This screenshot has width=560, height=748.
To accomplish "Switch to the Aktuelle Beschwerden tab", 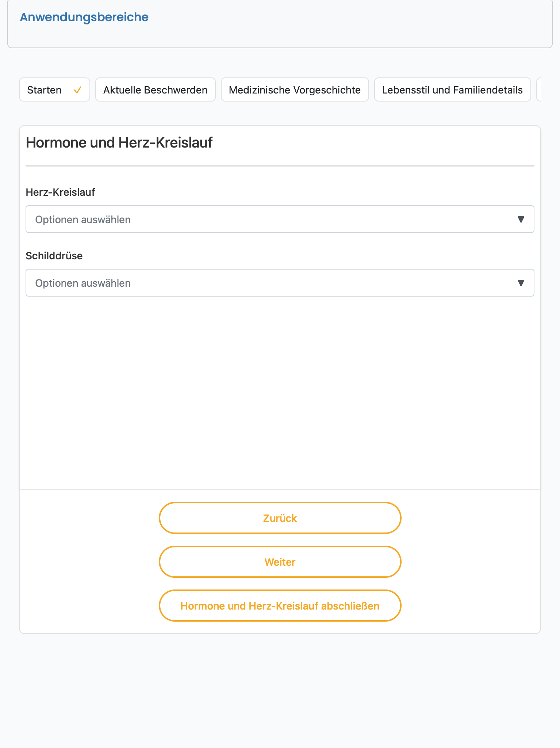I will pos(156,89).
